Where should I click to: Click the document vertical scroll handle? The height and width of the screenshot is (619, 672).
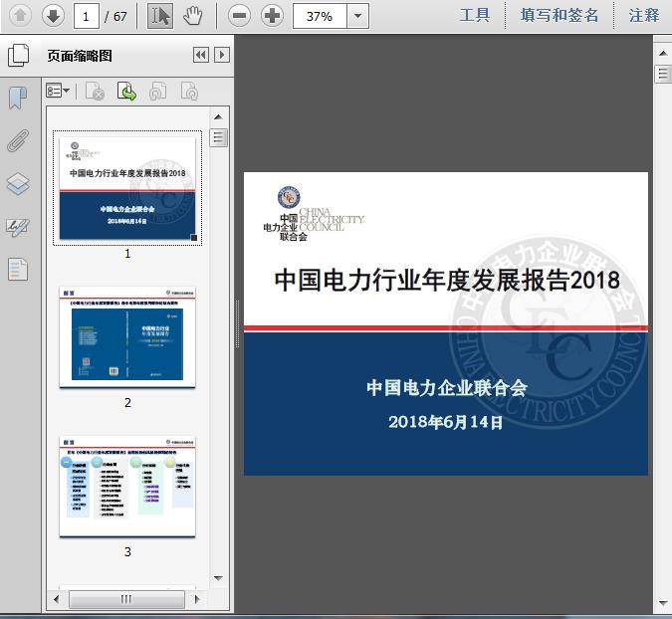(663, 74)
